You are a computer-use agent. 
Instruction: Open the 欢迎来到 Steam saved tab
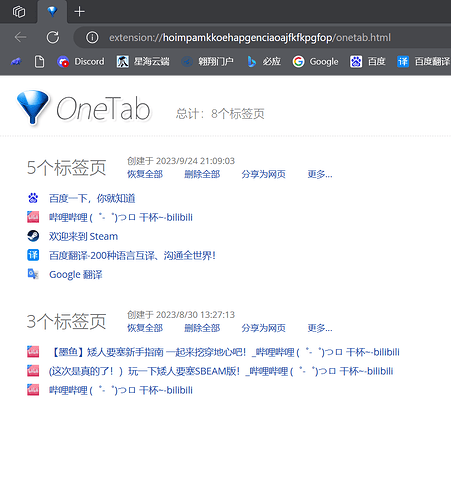[x=83, y=237]
